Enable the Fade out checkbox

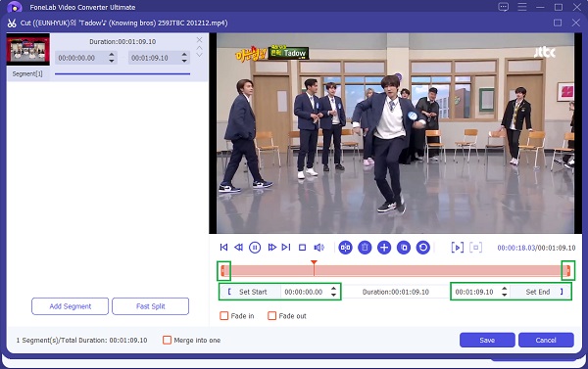pos(271,316)
